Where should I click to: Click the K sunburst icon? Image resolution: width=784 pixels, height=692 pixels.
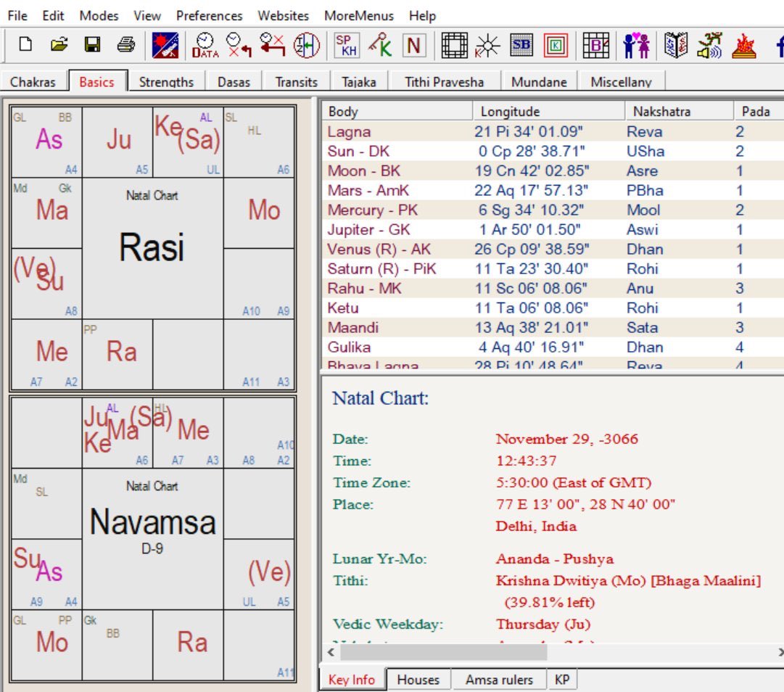click(487, 45)
